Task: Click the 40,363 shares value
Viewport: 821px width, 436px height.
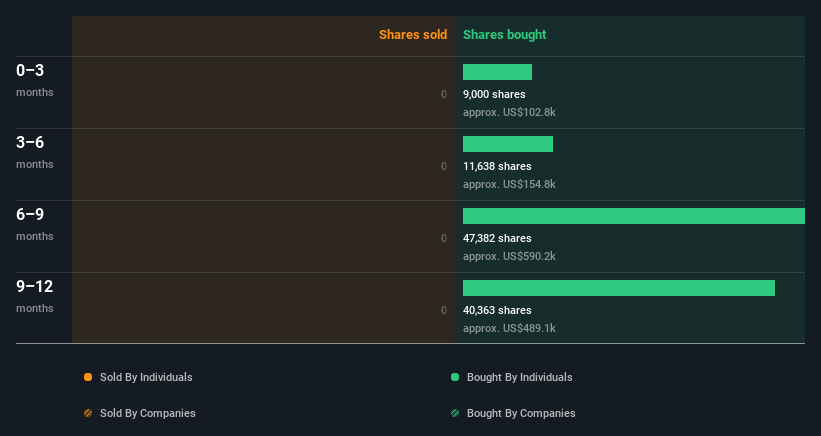Action: coord(497,310)
